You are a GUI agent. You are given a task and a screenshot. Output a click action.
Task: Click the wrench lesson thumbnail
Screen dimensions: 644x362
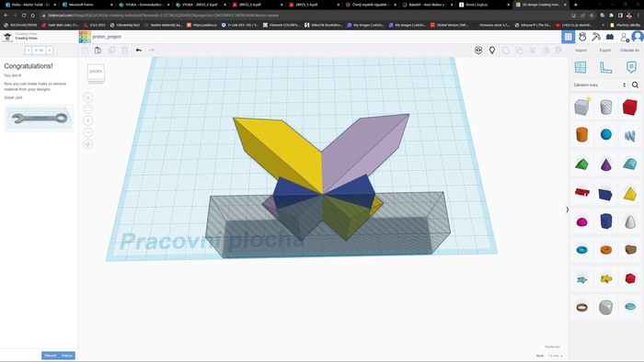[x=39, y=119]
